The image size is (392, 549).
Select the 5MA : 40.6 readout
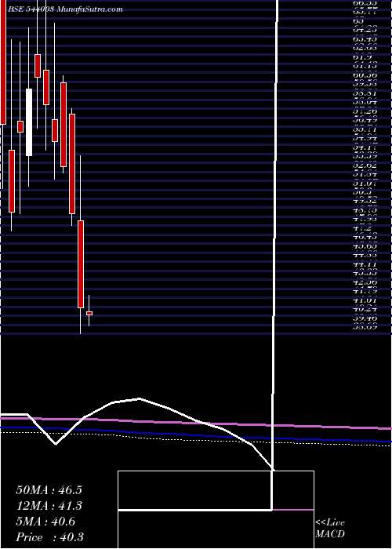click(45, 522)
